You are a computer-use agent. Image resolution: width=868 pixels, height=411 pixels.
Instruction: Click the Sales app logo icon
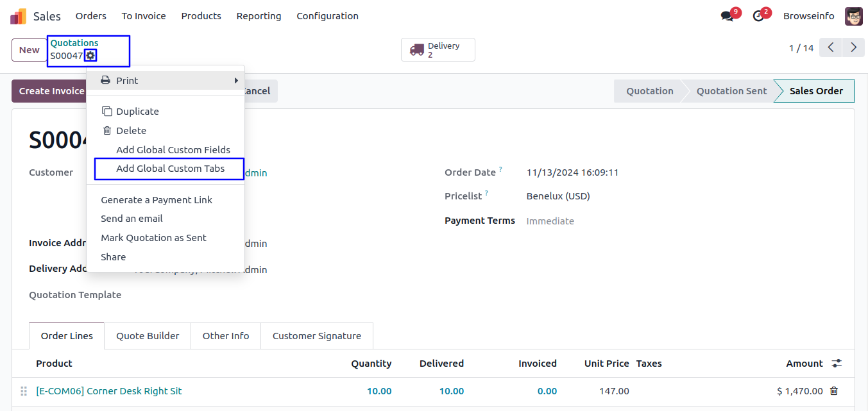click(18, 16)
